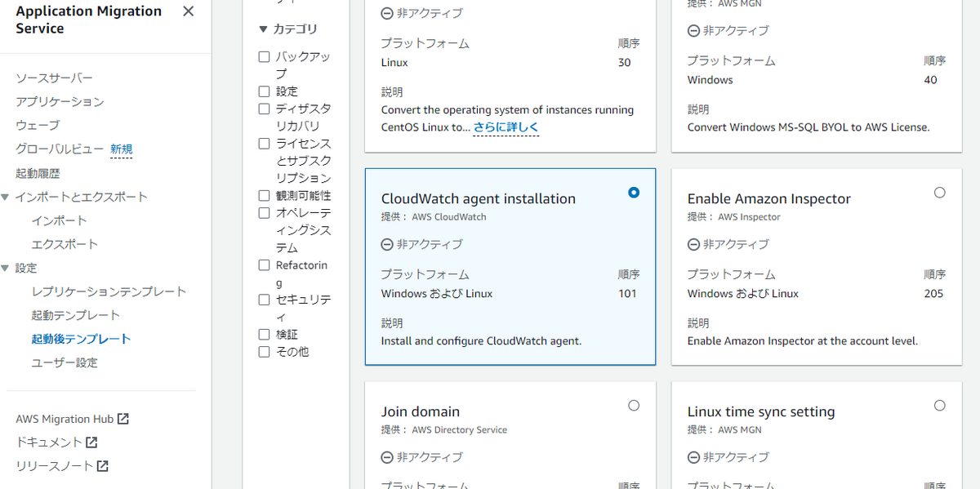Screen dimensions: 980x489
Task: Collapse the 設定 sidebar section arrow
Action: (x=6, y=268)
